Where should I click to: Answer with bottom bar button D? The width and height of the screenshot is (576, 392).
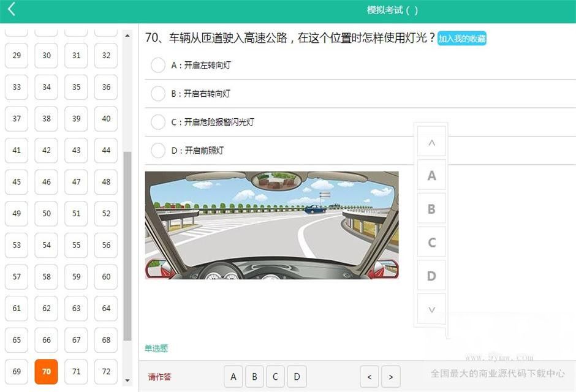click(297, 377)
